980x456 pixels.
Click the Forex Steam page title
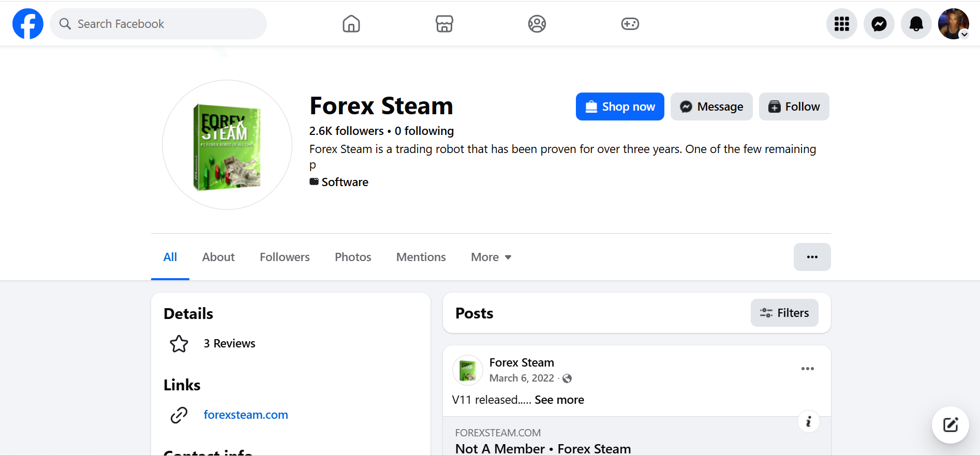(381, 106)
